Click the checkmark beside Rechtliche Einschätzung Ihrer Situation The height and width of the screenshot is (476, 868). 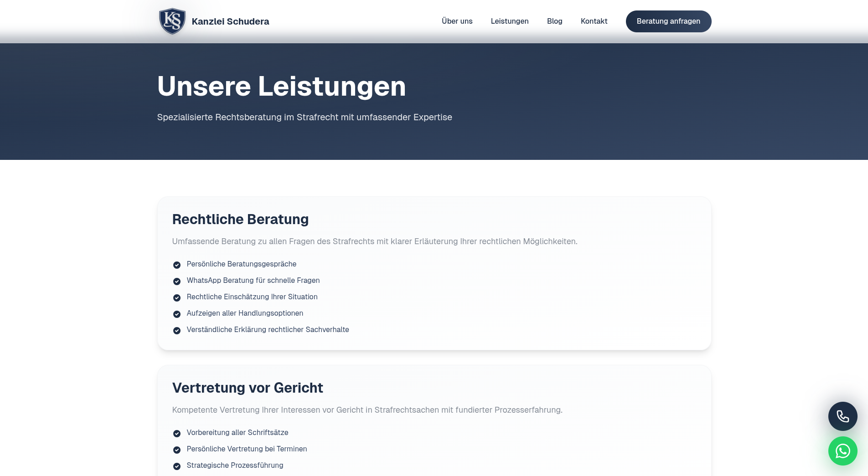(x=177, y=297)
